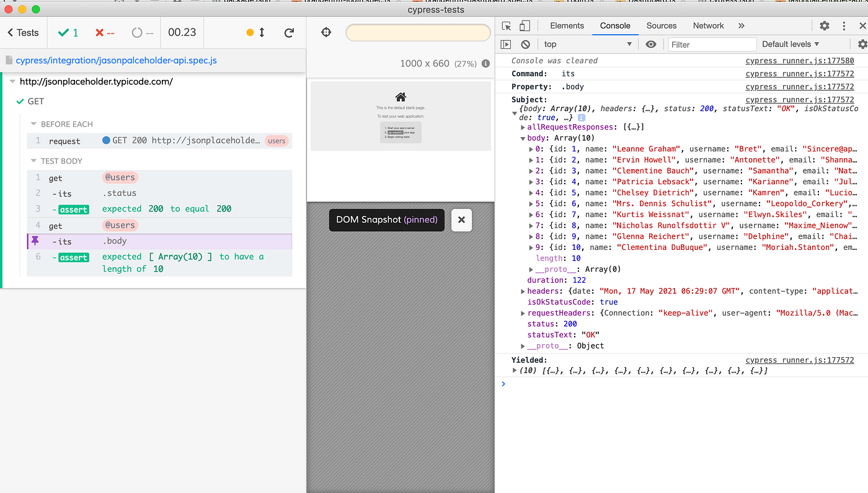Expand the headers object in console output

(523, 291)
